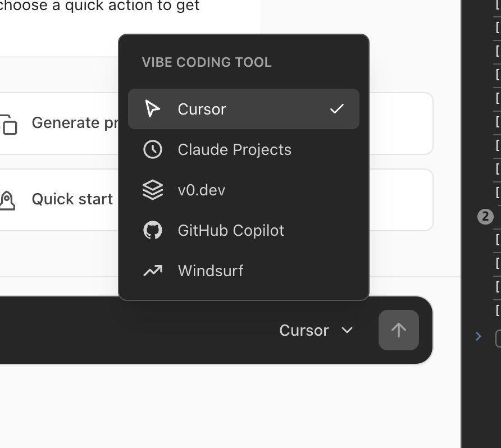Click the badge showing the number 2

(486, 216)
